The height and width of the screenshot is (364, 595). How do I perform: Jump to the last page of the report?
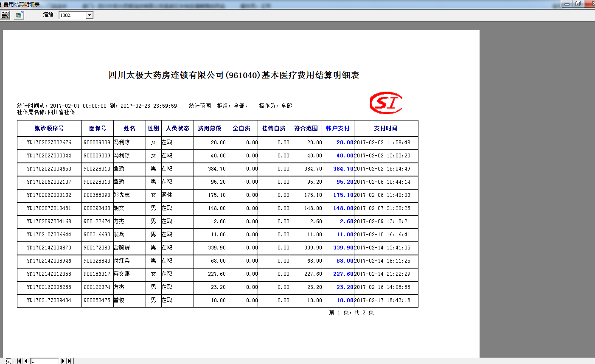pyautogui.click(x=70, y=361)
